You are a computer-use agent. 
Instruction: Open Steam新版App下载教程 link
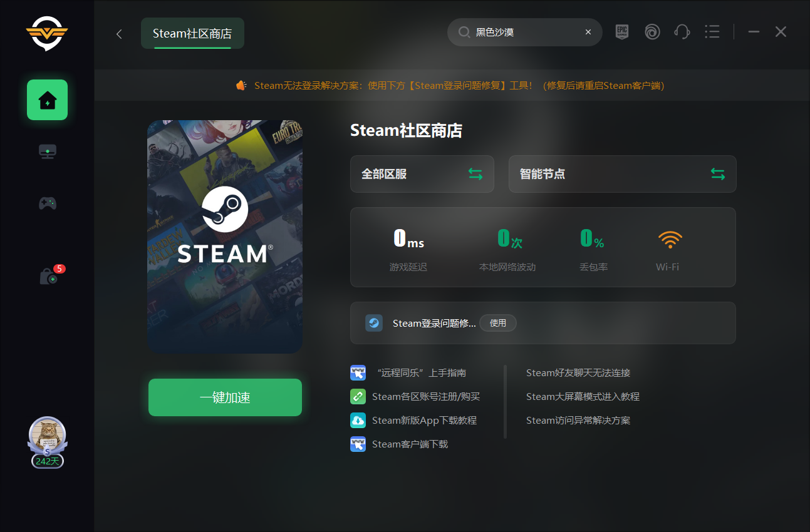(x=424, y=420)
